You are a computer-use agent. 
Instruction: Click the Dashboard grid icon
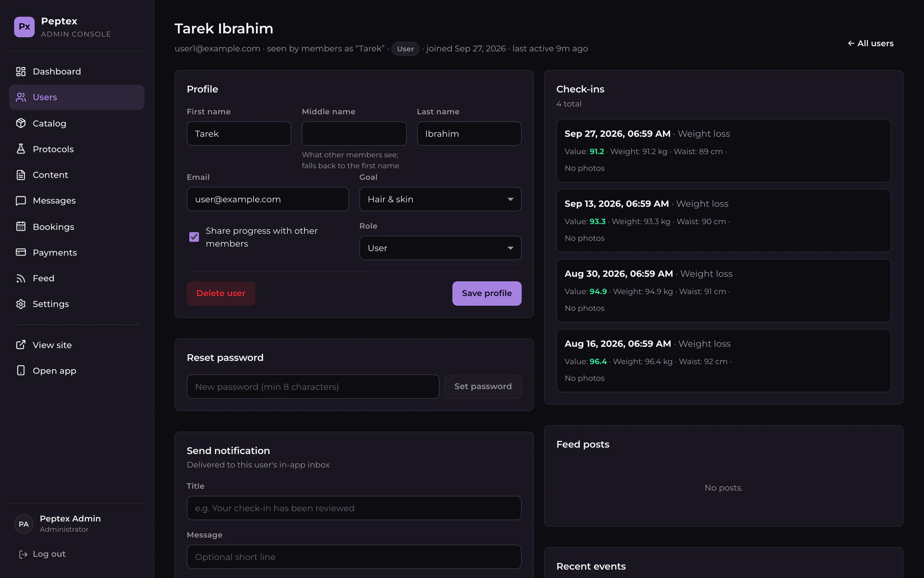tap(21, 71)
